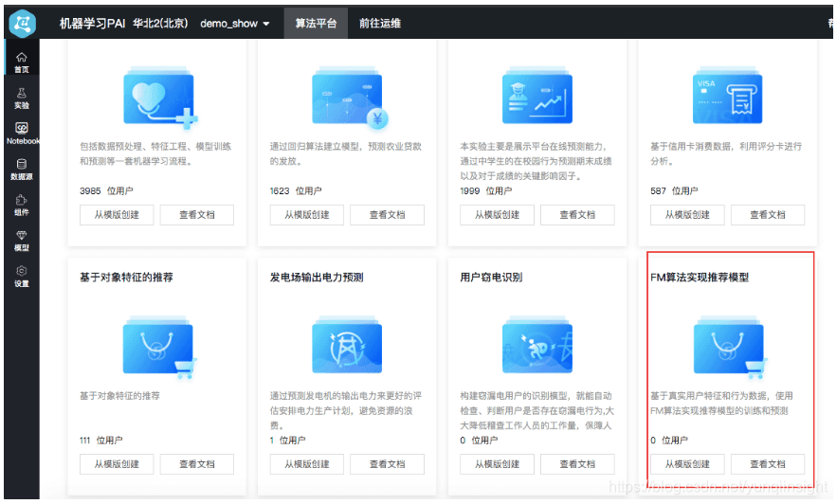Expand the demo_show project dropdown
This screenshot has width=837, height=504.
pyautogui.click(x=235, y=24)
